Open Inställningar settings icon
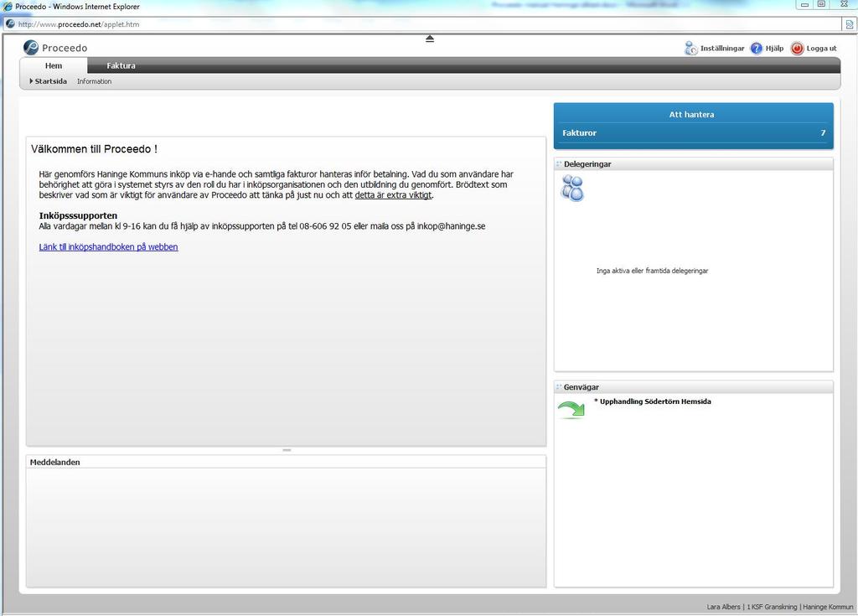 click(x=690, y=48)
